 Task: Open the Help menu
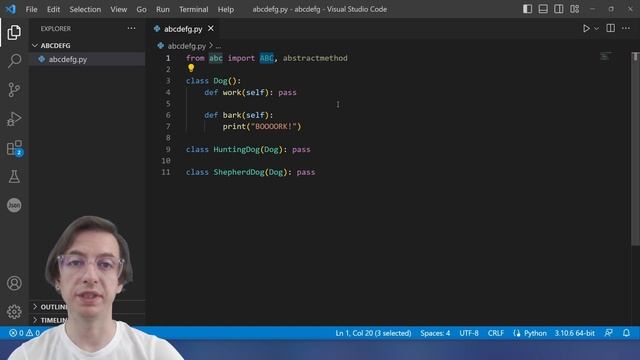pos(225,9)
